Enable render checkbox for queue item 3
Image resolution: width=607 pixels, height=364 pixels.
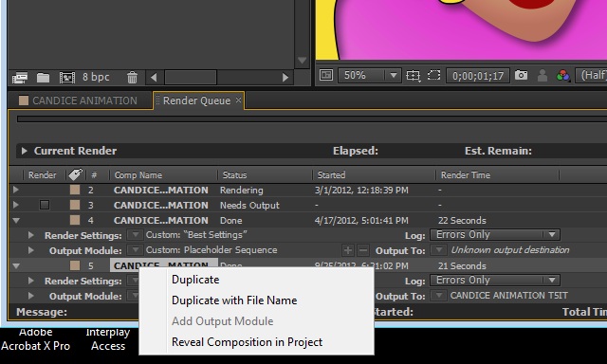tap(45, 205)
